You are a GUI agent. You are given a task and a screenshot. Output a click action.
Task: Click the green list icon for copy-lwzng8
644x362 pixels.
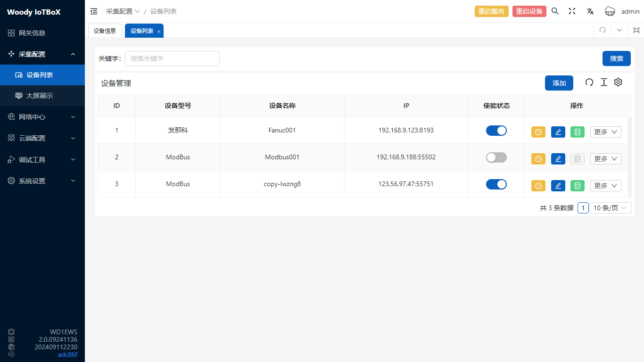577,186
